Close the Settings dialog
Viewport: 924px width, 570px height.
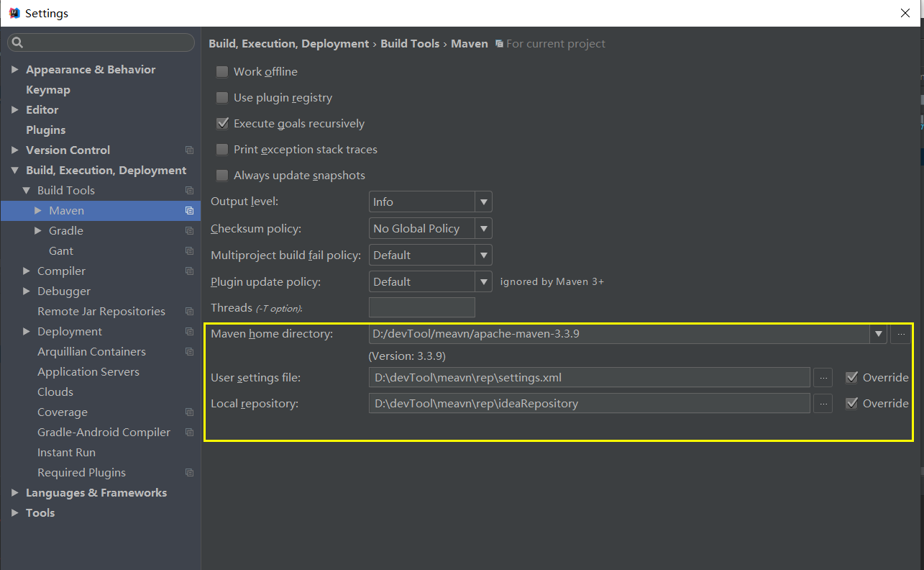tap(905, 13)
